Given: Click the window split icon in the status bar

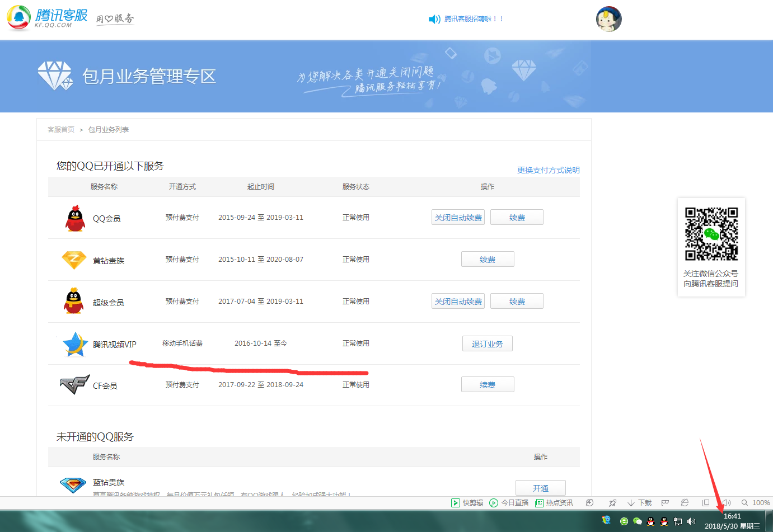Looking at the screenshot, I should click(x=705, y=503).
